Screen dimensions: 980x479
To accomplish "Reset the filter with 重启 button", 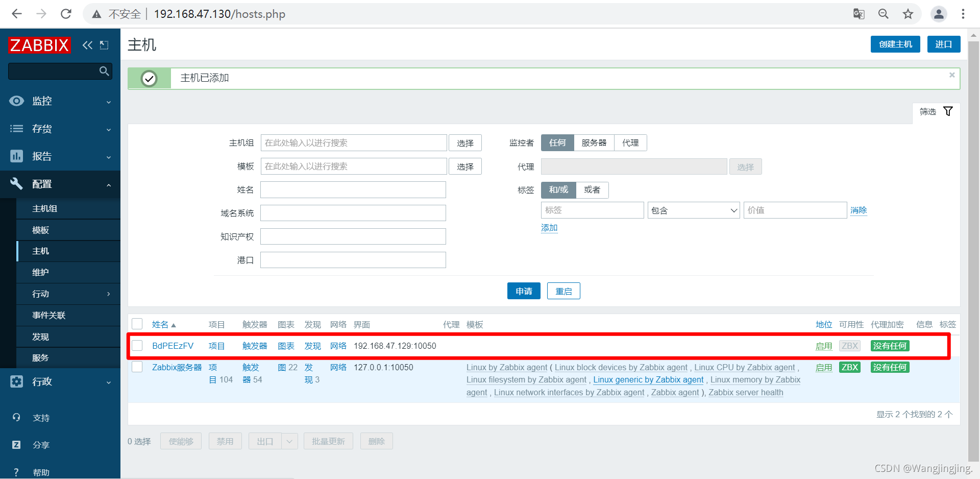I will click(x=563, y=291).
